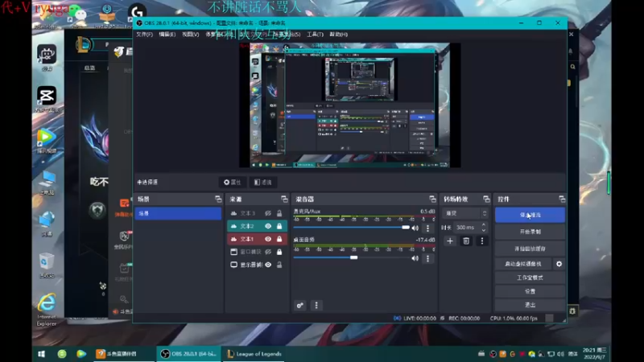Viewport: 644px width, 362px height.
Task: Open transition properties three-dot icon
Action: tap(481, 241)
